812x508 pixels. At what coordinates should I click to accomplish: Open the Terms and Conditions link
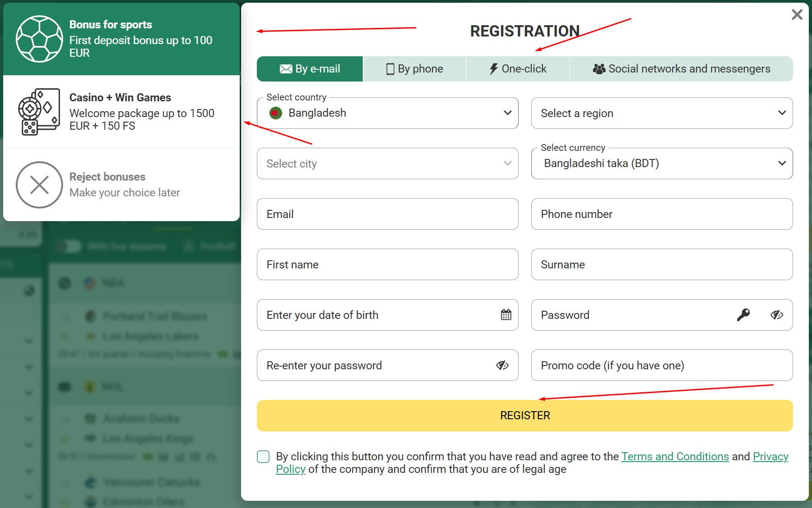click(x=675, y=457)
